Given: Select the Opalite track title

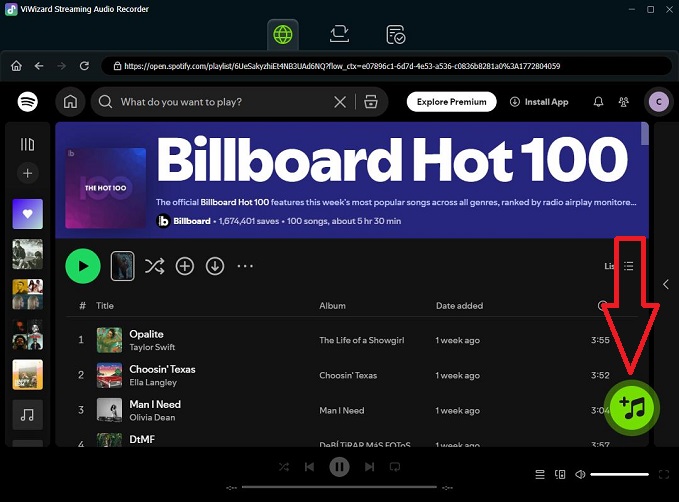Looking at the screenshot, I should (146, 334).
